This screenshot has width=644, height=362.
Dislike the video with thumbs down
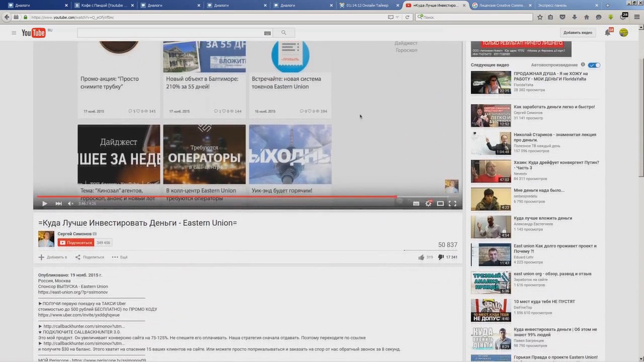441,257
